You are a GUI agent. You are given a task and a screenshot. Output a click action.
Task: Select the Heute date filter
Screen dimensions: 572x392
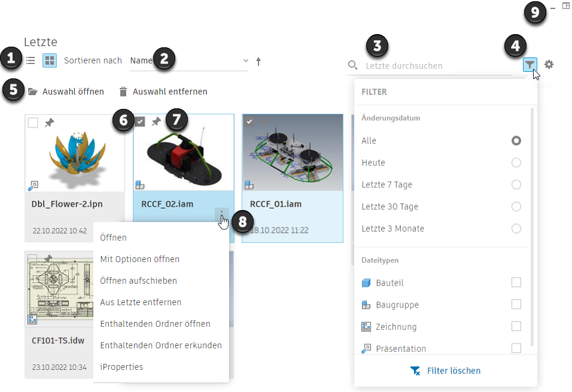pyautogui.click(x=516, y=163)
